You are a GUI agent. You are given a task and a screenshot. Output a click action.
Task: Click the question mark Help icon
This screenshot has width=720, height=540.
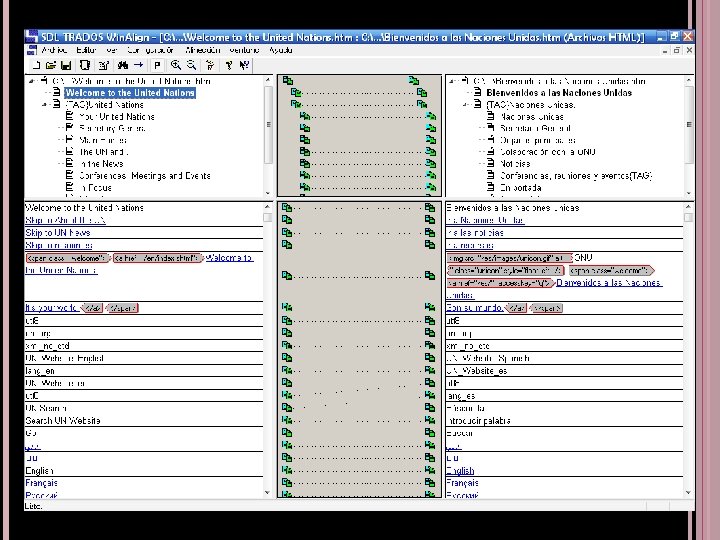click(x=229, y=65)
